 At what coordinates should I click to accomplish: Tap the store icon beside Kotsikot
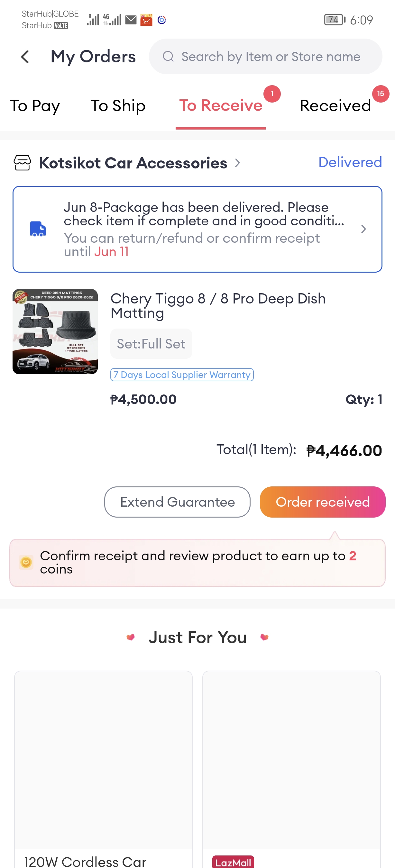(x=22, y=163)
